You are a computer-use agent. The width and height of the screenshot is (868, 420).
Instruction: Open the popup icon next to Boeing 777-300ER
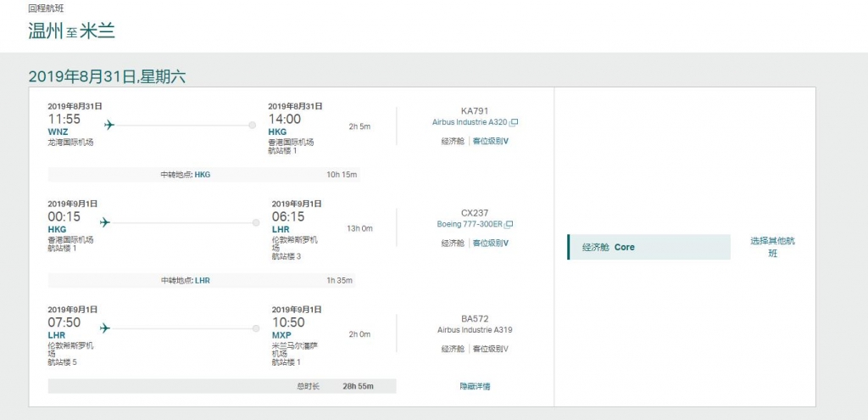509,225
